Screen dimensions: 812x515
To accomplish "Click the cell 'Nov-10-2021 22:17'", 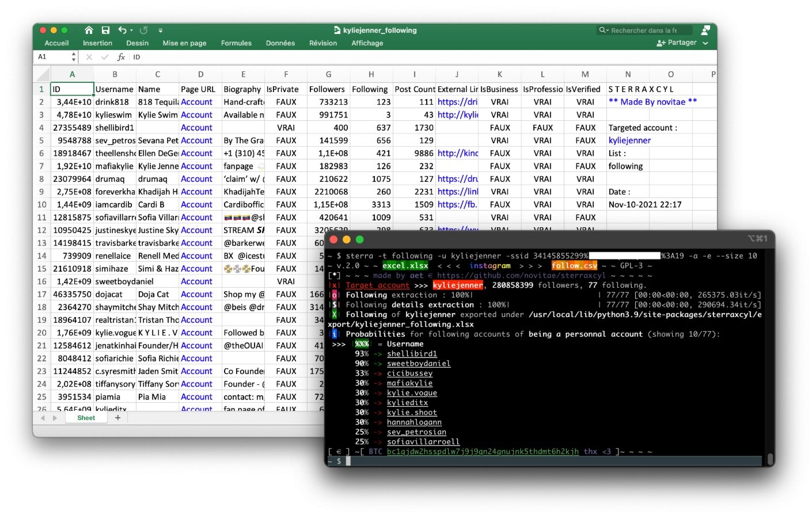I will 645,204.
